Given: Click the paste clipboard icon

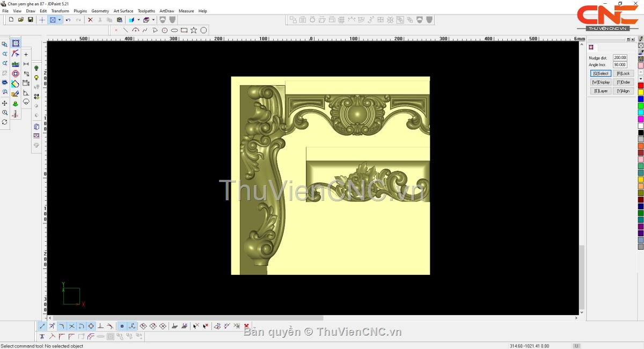Looking at the screenshot, I should point(119,20).
